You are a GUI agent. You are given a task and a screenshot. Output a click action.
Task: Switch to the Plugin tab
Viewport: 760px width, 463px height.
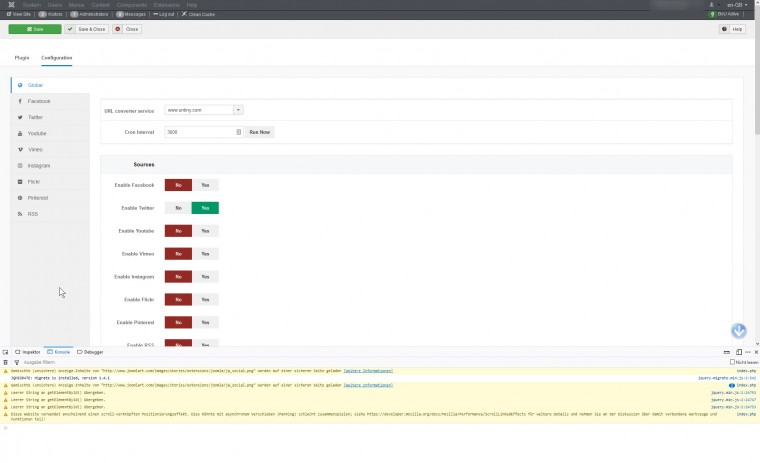pos(22,58)
